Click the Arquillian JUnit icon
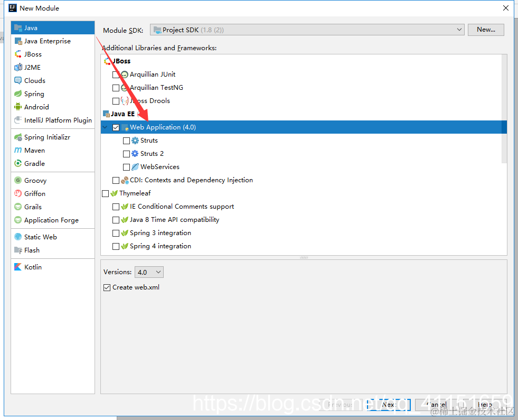518x420 pixels. (124, 74)
